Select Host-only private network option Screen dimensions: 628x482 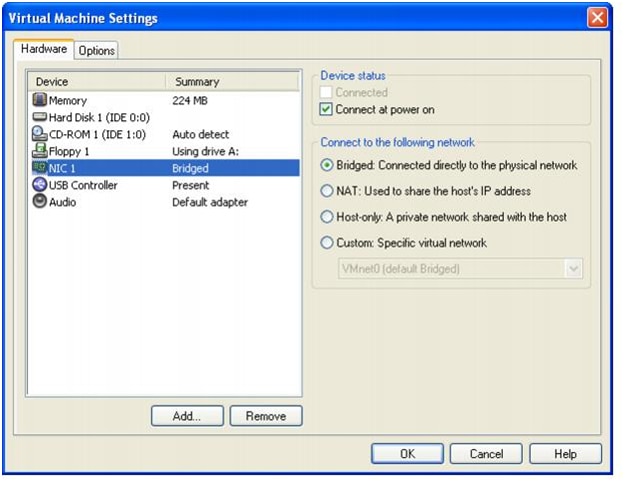pos(327,217)
